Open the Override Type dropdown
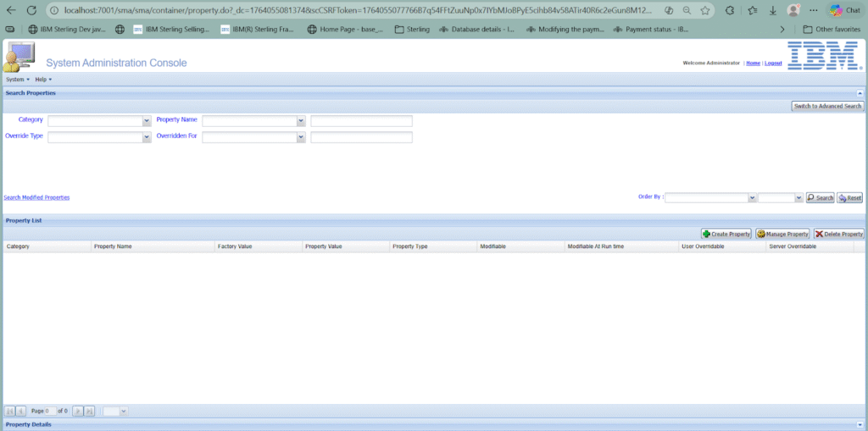This screenshot has height=431, width=868. [147, 138]
